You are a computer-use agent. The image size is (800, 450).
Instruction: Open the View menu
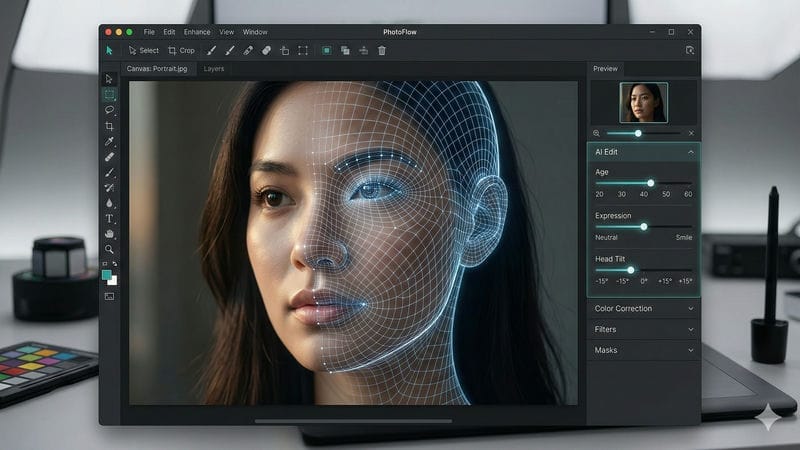pos(227,32)
